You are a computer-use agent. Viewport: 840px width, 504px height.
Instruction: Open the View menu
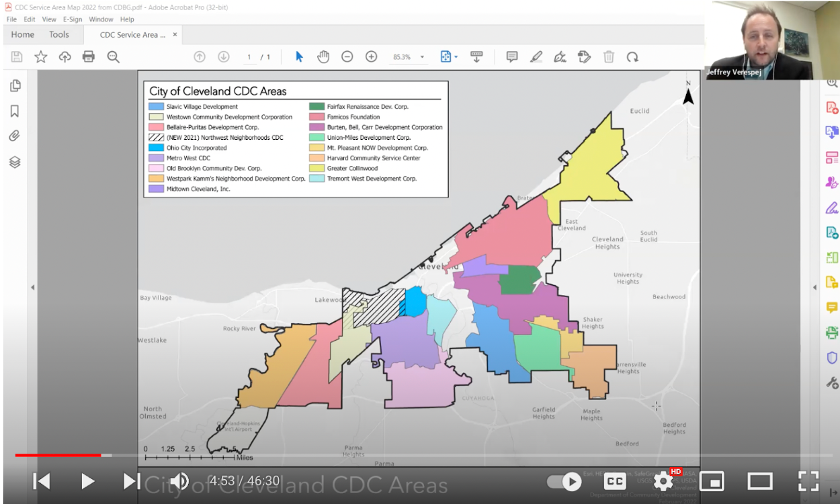pos(49,19)
